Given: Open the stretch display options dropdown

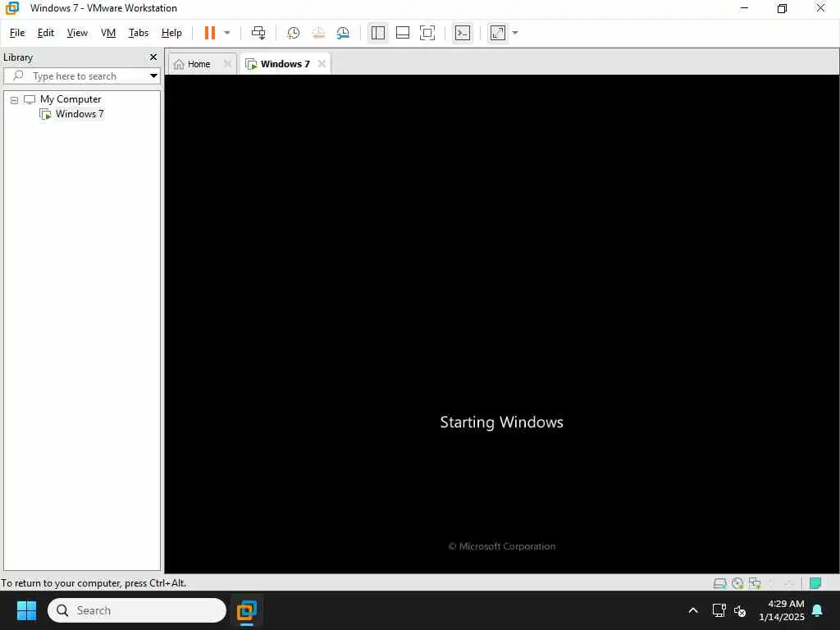Looking at the screenshot, I should [x=515, y=33].
